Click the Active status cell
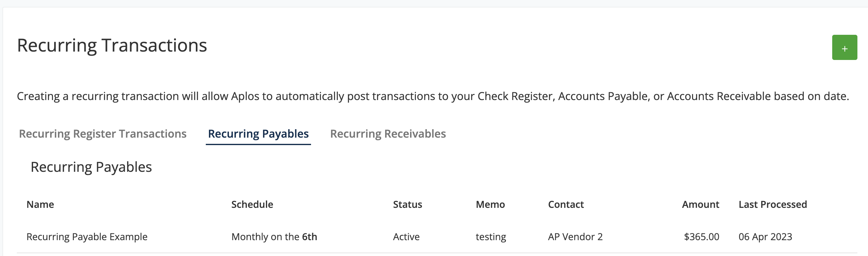868x256 pixels. click(406, 237)
